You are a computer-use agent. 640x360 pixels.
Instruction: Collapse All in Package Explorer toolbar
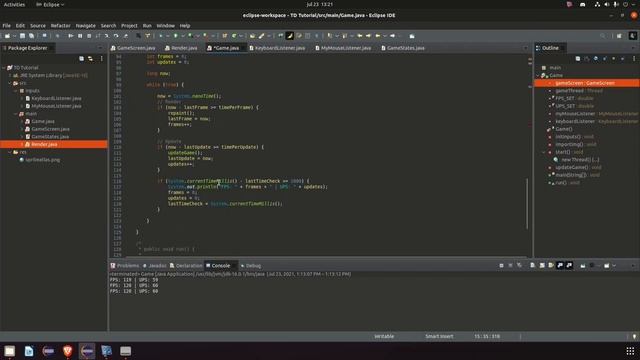tap(81, 59)
